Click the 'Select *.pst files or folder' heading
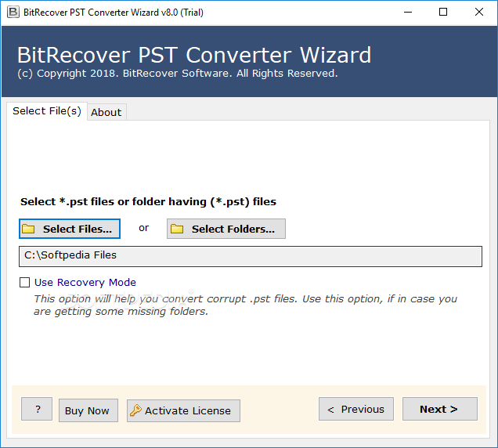The width and height of the screenshot is (498, 448). click(148, 202)
